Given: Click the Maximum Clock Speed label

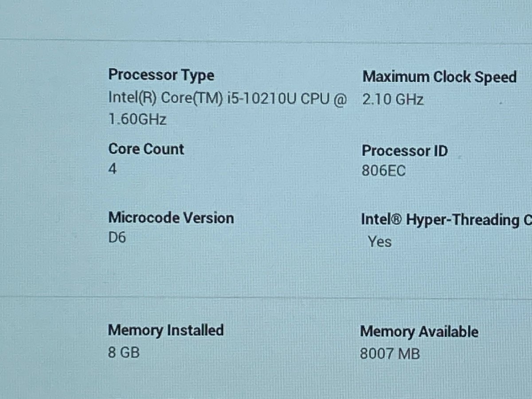Looking at the screenshot, I should click(x=439, y=77).
